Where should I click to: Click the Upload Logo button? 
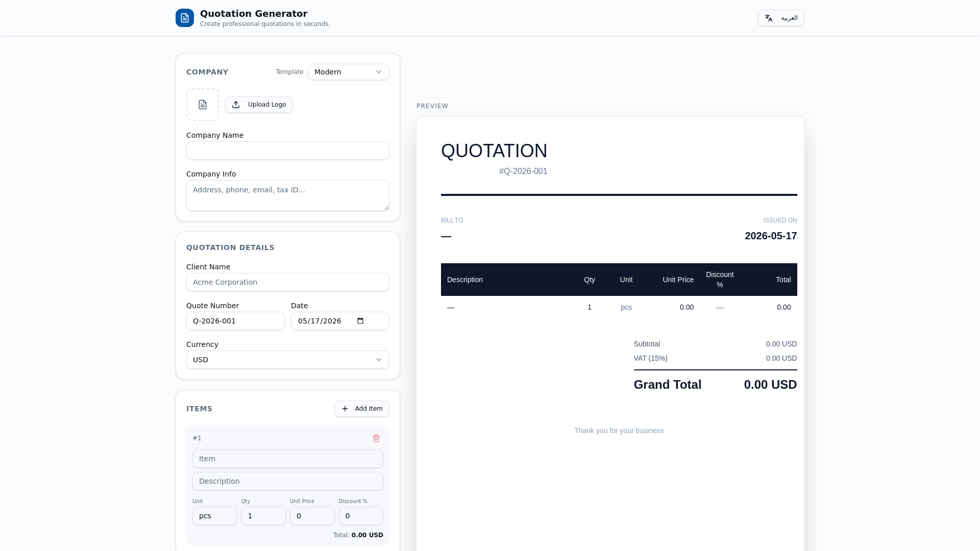pos(259,105)
